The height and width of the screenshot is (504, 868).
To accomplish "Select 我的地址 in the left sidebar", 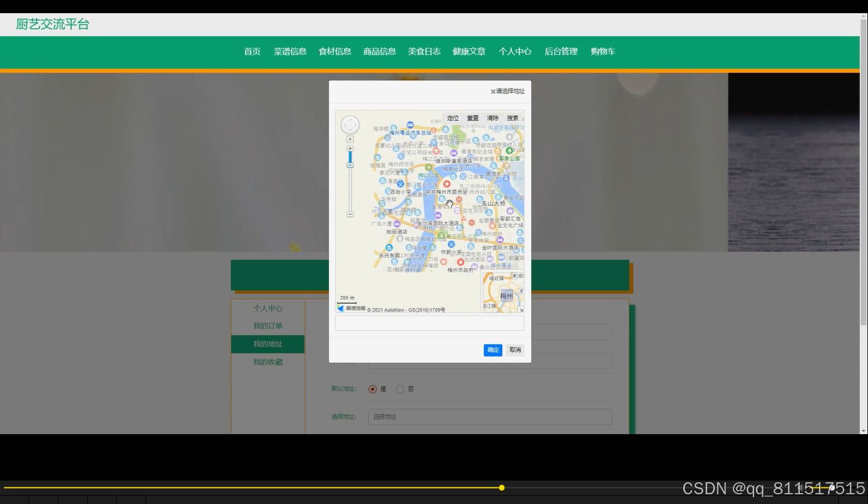I will (x=268, y=344).
